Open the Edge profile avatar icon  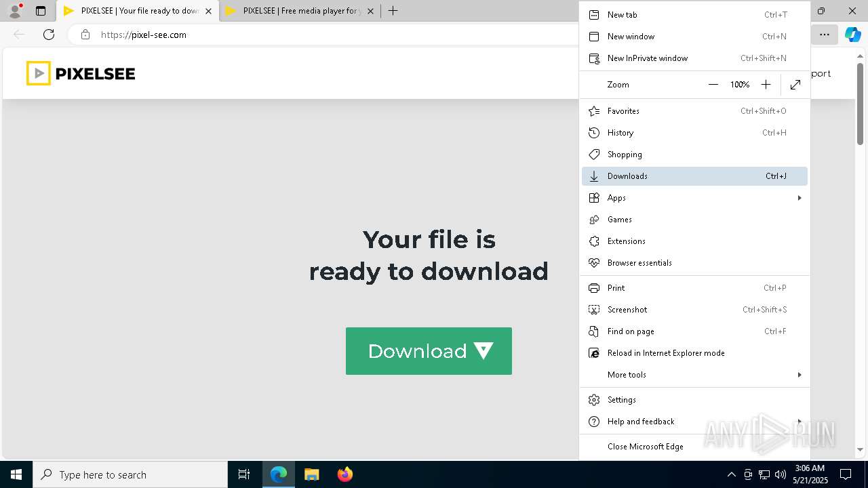[x=15, y=11]
